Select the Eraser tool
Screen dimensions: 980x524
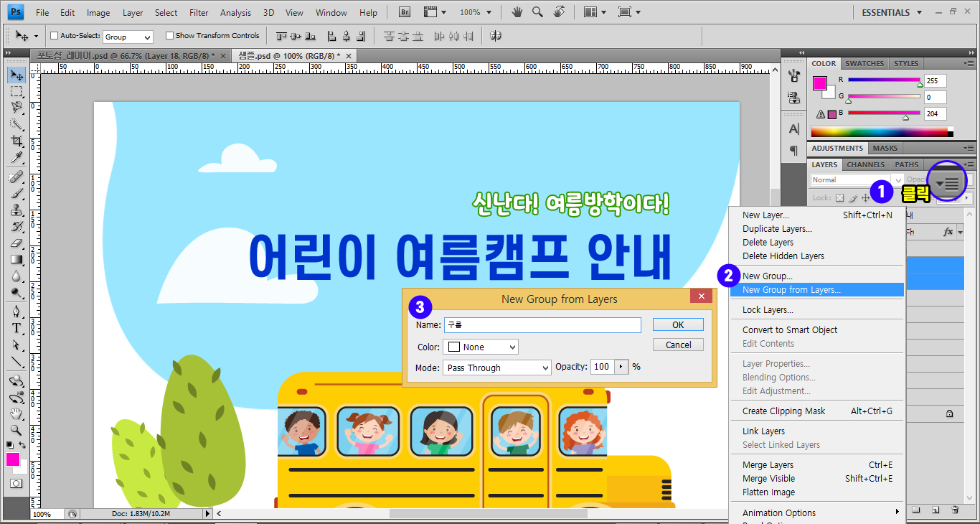pyautogui.click(x=17, y=243)
